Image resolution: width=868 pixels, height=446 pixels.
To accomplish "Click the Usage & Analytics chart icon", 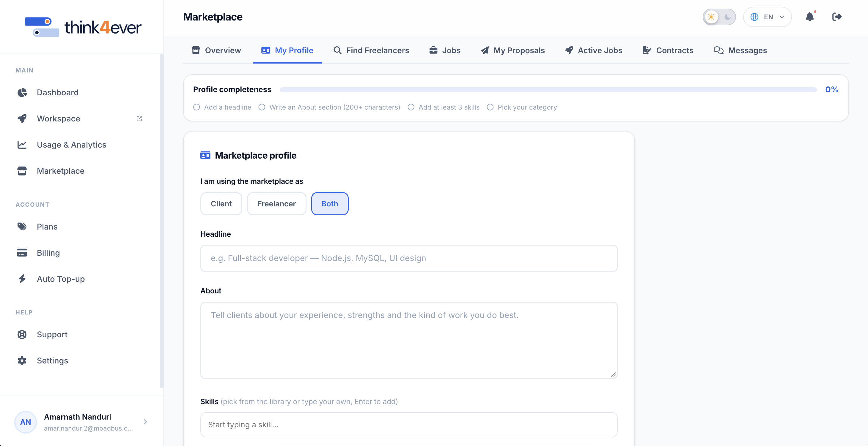I will (x=22, y=145).
